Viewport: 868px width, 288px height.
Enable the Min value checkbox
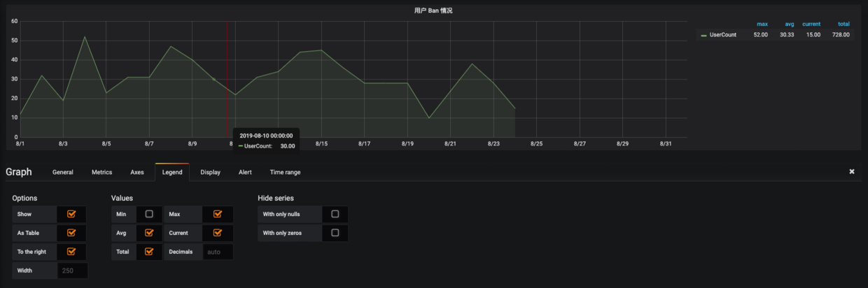tap(149, 214)
